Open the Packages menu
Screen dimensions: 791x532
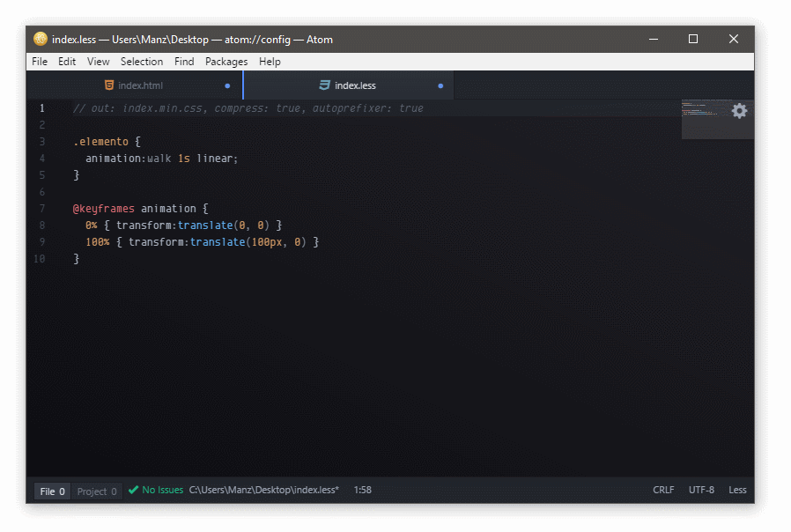pos(226,62)
